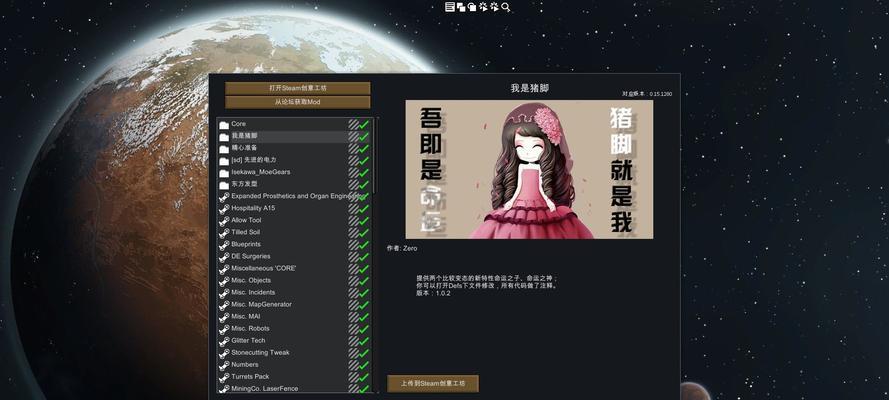This screenshot has width=889, height=400.
Task: Click the folder icon beside Isekawa_MoeGears
Action: click(224, 172)
